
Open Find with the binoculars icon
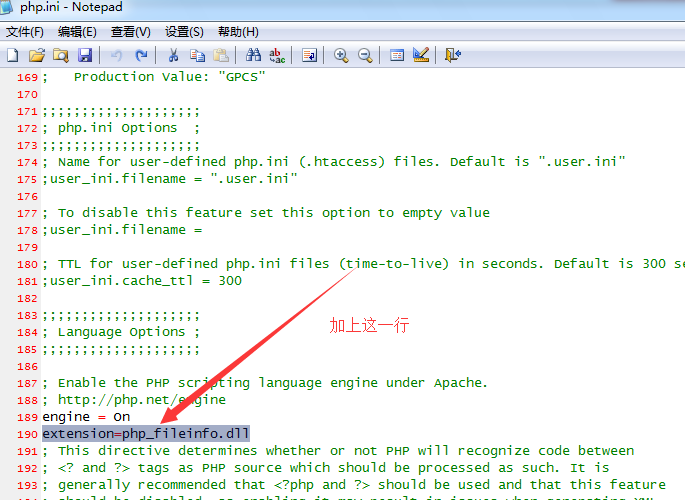click(x=253, y=55)
